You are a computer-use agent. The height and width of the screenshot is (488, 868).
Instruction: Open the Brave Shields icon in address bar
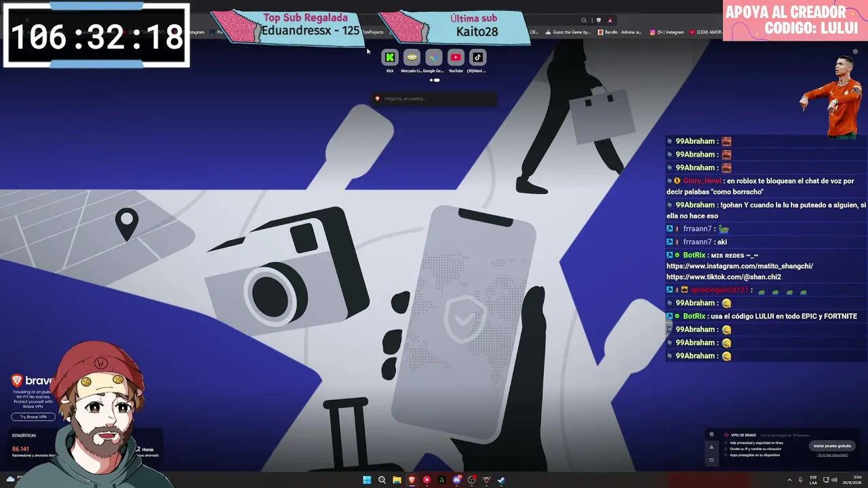tap(598, 20)
